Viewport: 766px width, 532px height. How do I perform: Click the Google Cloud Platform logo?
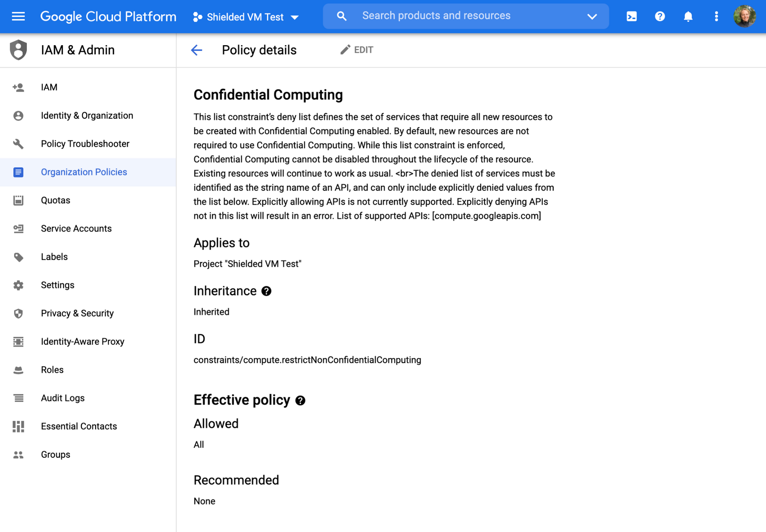click(108, 16)
